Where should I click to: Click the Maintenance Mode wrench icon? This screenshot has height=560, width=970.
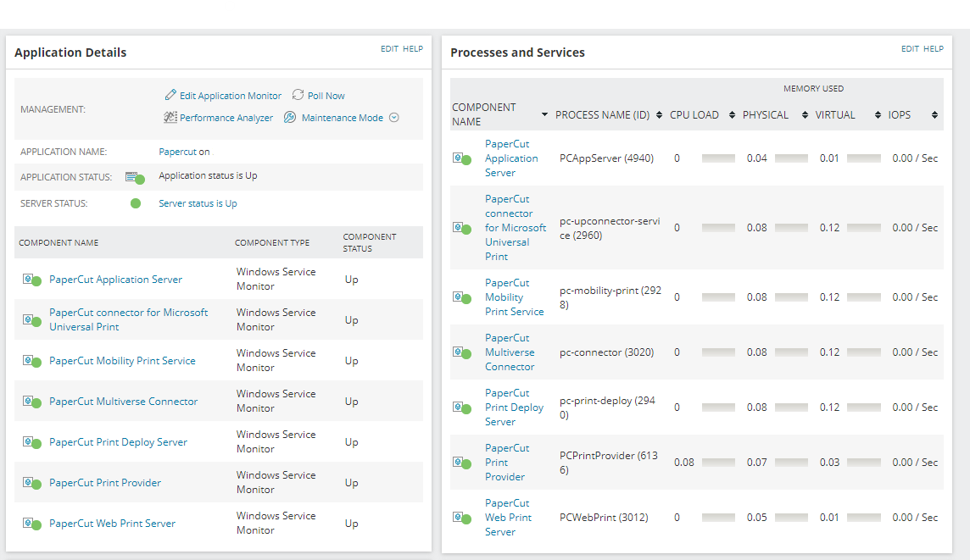point(289,117)
